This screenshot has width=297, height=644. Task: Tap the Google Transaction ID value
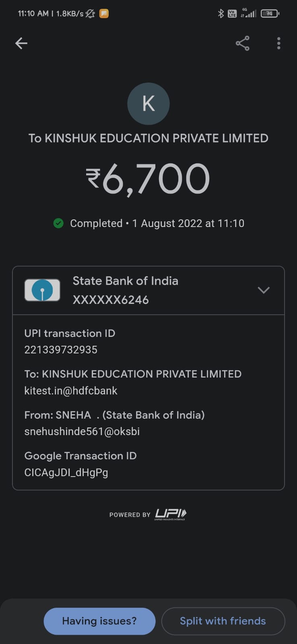pos(66,472)
